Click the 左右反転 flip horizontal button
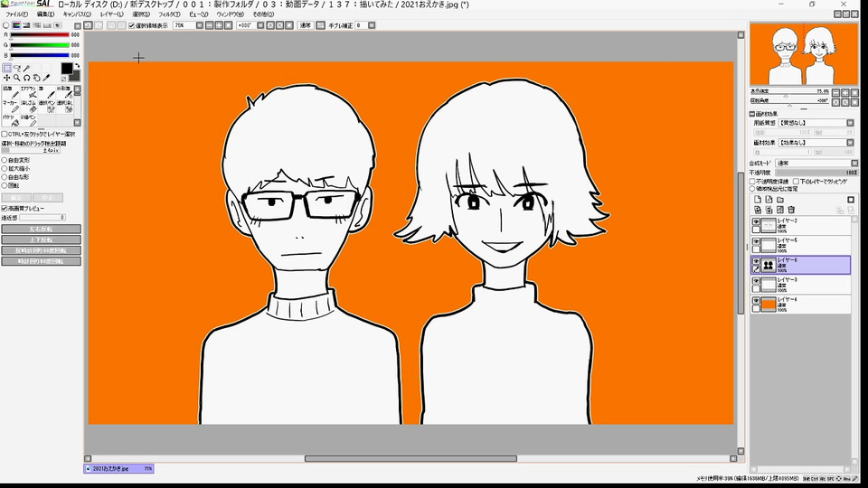This screenshot has width=868, height=488. coord(41,229)
